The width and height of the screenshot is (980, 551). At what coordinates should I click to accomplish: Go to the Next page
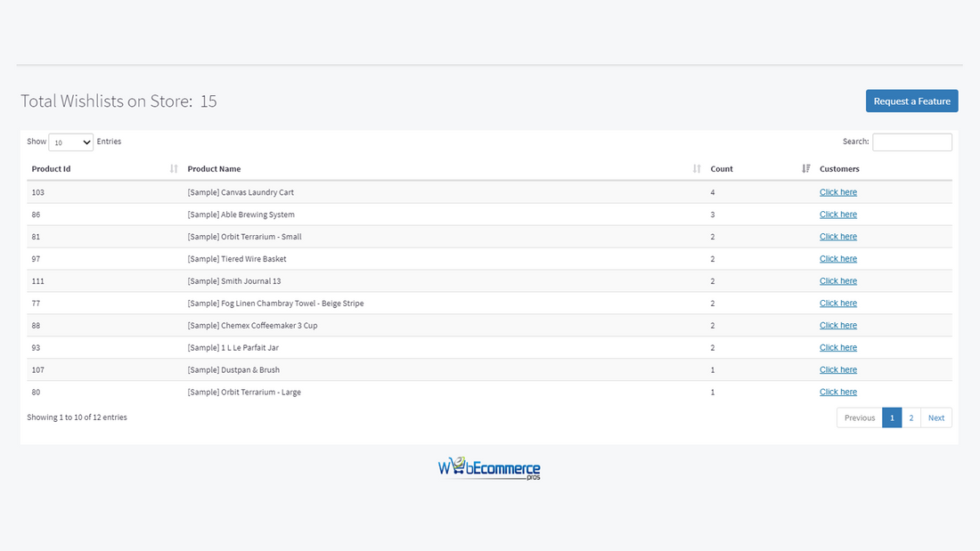pos(936,418)
